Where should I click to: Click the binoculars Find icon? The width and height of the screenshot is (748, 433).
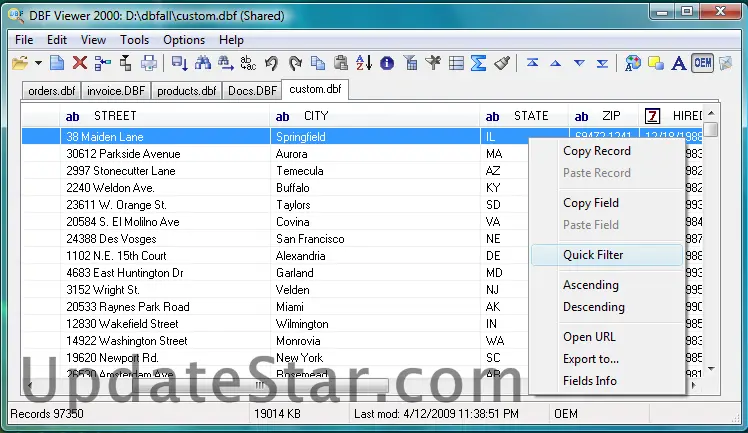pyautogui.click(x=203, y=63)
